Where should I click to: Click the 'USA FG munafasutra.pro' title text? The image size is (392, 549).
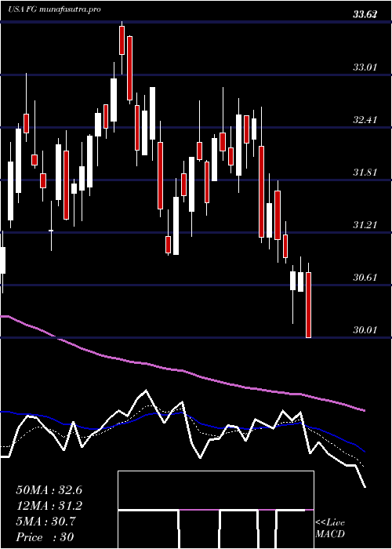(54, 9)
